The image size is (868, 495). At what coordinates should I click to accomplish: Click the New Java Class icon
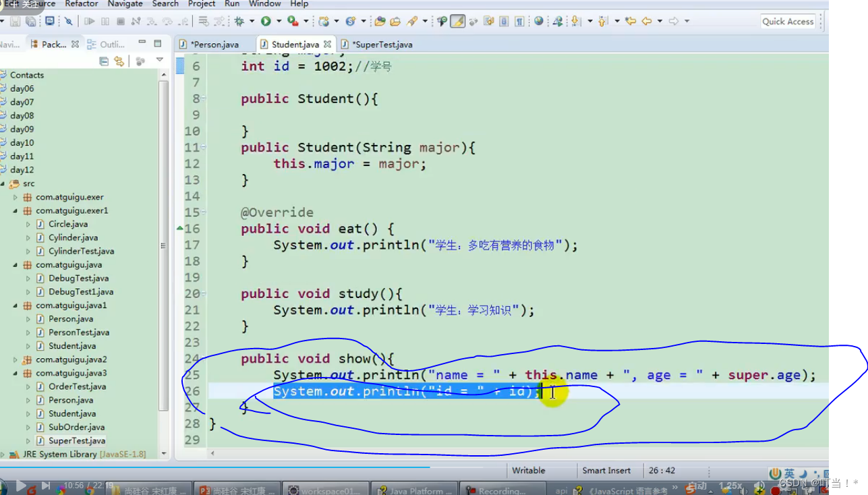pos(350,22)
